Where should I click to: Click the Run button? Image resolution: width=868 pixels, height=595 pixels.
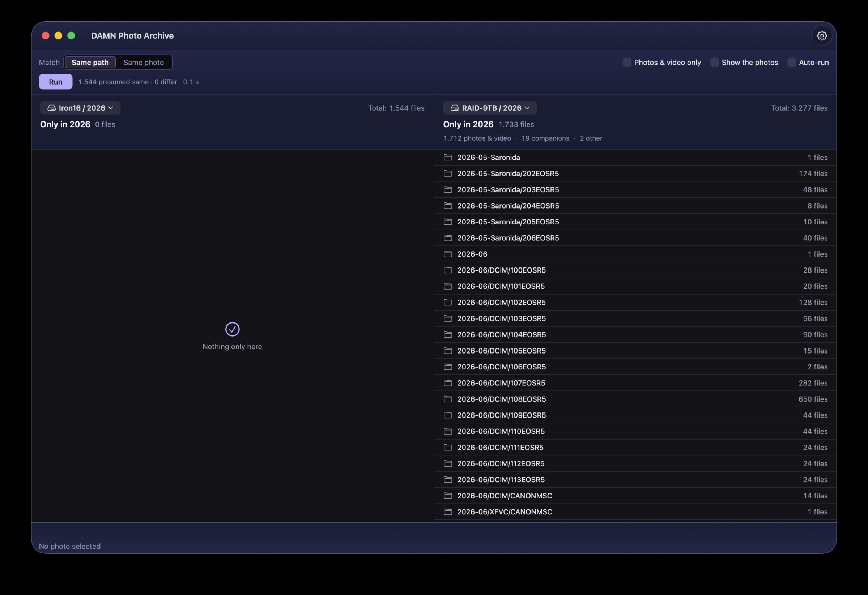(x=56, y=82)
